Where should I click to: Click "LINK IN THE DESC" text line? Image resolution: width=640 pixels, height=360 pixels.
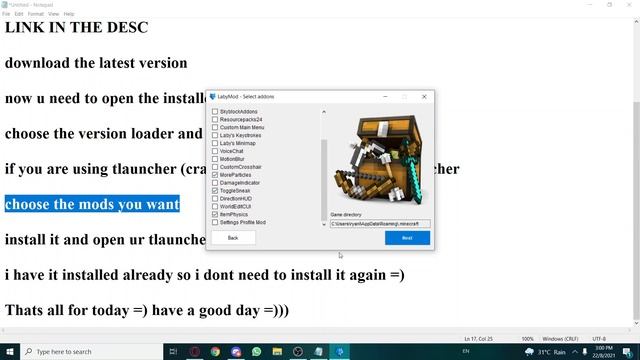[x=76, y=28]
